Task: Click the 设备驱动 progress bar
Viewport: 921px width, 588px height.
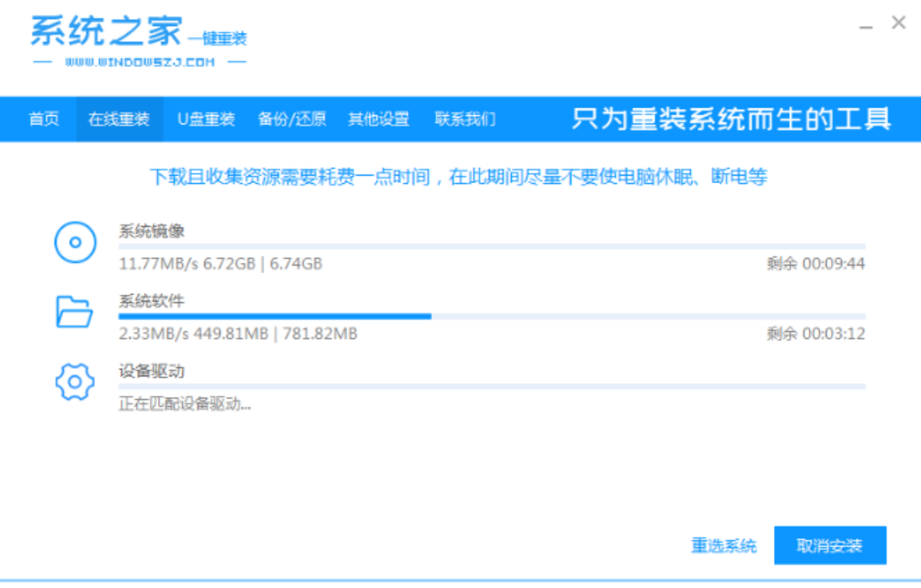Action: [492, 386]
